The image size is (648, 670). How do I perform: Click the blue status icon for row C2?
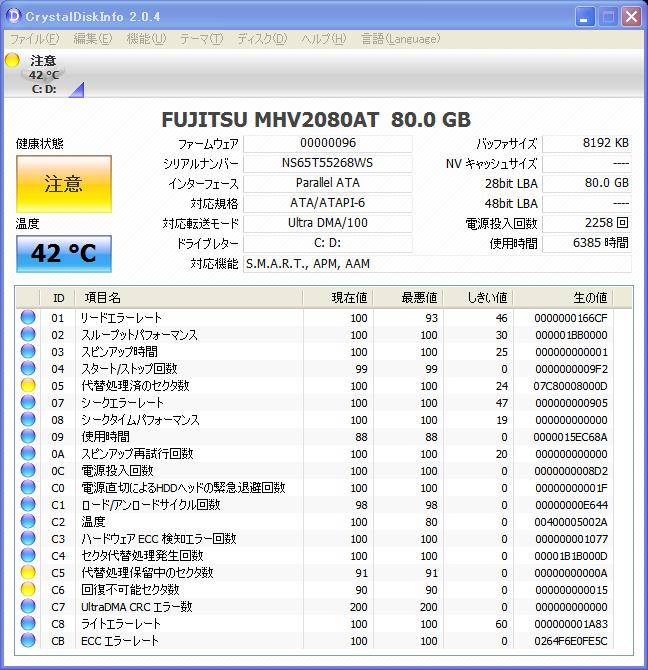(28, 522)
